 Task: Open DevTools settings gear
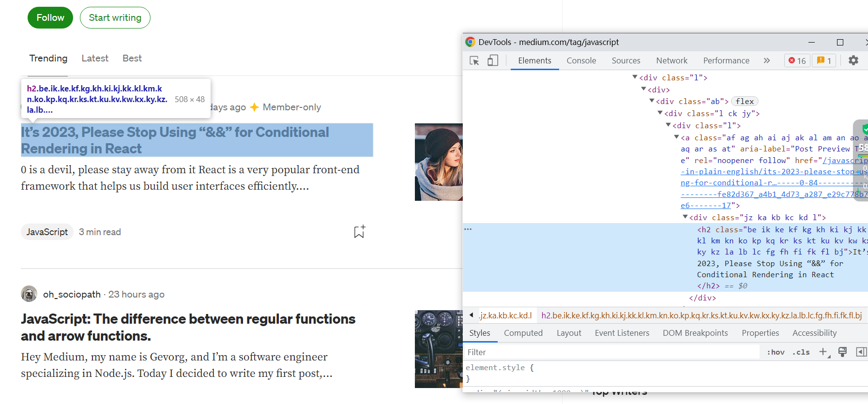853,60
